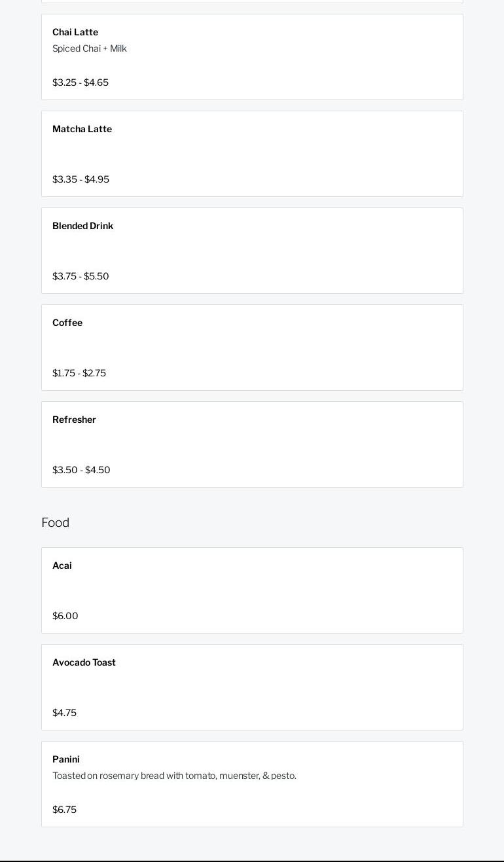Click the dark footer bar at the page bottom
The width and height of the screenshot is (504, 862).
point(252,861)
